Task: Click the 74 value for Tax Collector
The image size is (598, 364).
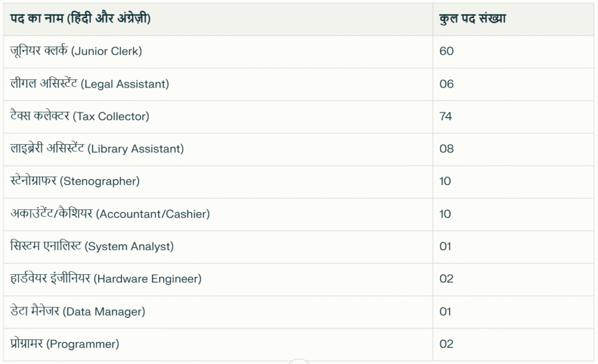Action: click(446, 117)
